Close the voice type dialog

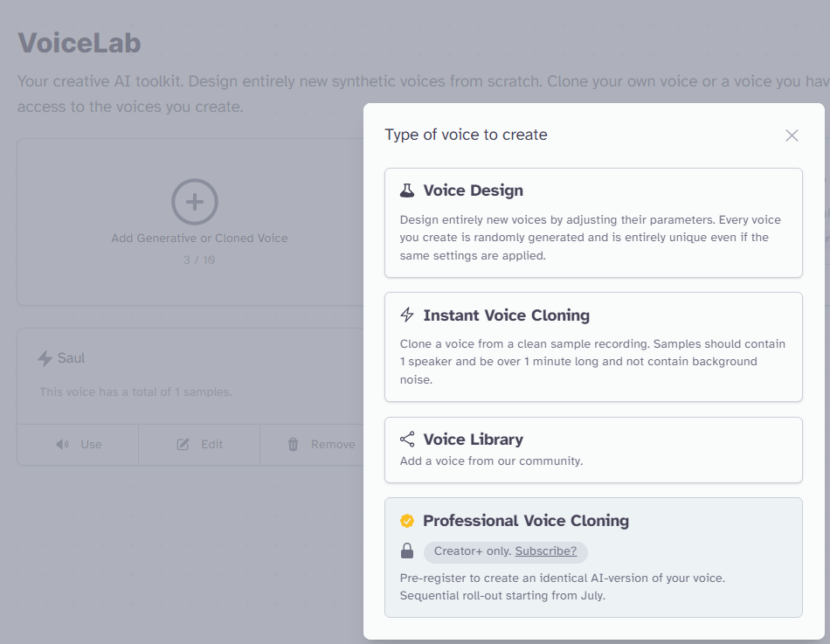792,135
